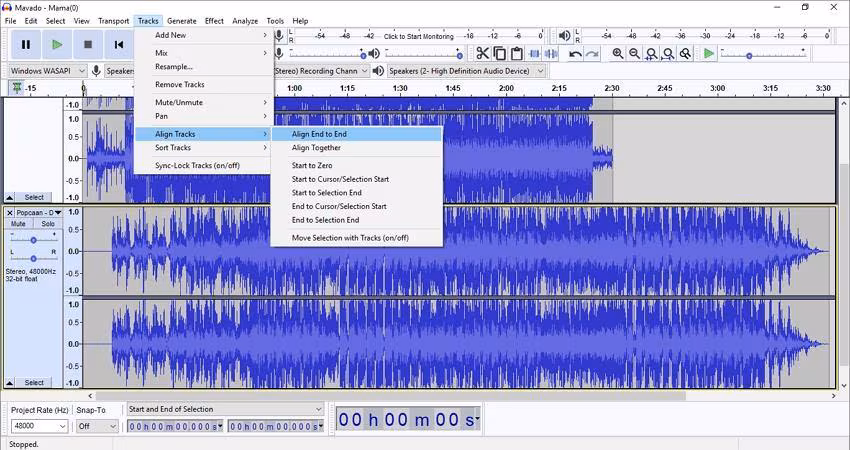Adjust the Popcaan track pan slider

point(33,258)
